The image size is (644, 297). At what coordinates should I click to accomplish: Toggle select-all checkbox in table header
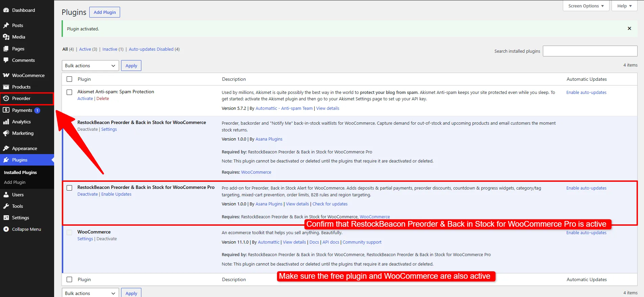coord(69,79)
